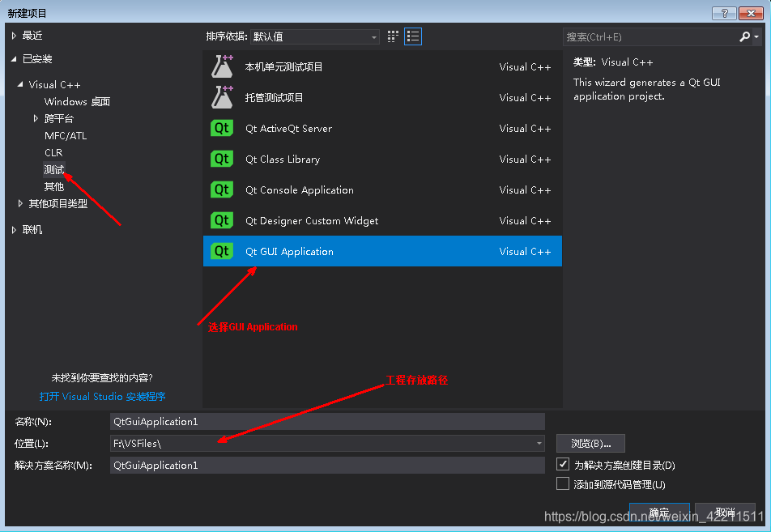Click 其他项目类型 label
The image size is (771, 532).
58,203
